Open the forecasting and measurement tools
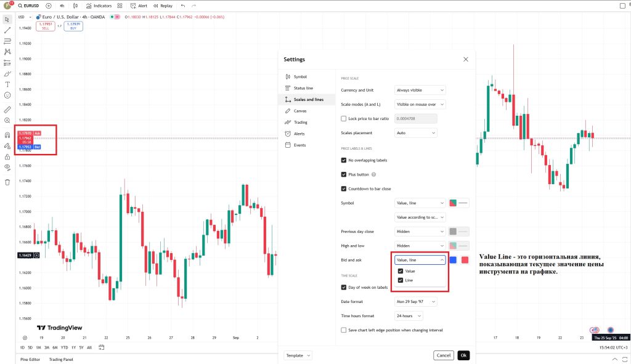The width and height of the screenshot is (631, 364). coord(7,63)
